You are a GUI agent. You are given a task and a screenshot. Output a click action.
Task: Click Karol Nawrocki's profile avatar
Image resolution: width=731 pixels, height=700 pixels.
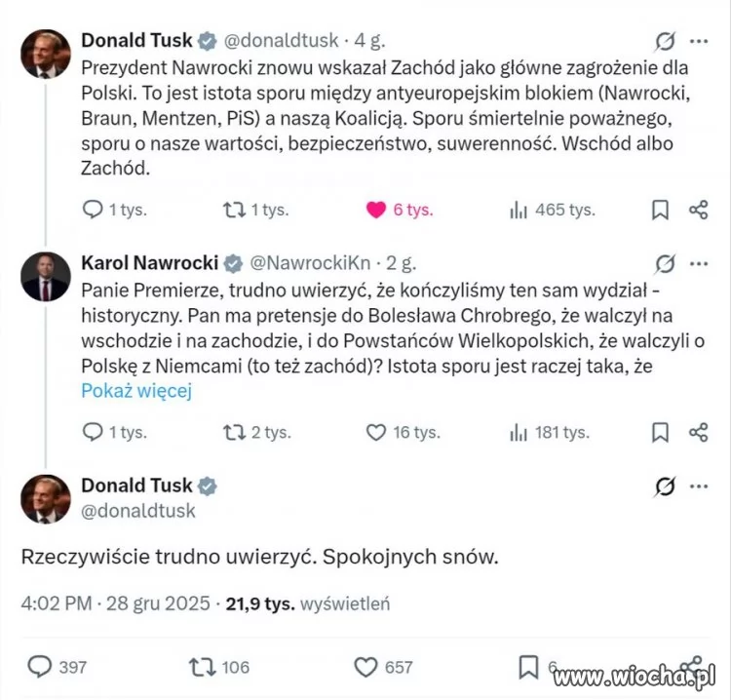tap(47, 277)
